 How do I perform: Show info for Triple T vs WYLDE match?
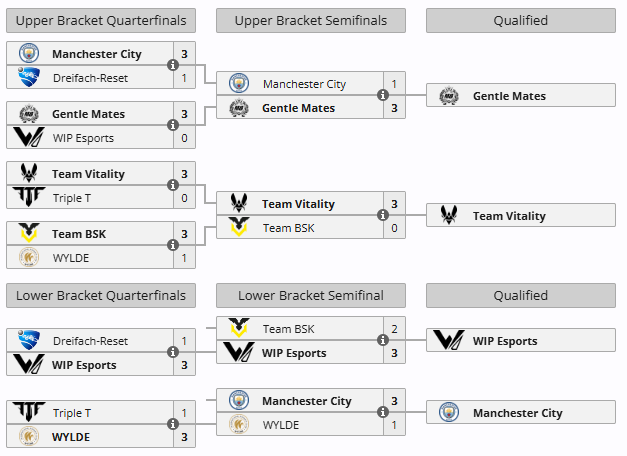pos(173,425)
